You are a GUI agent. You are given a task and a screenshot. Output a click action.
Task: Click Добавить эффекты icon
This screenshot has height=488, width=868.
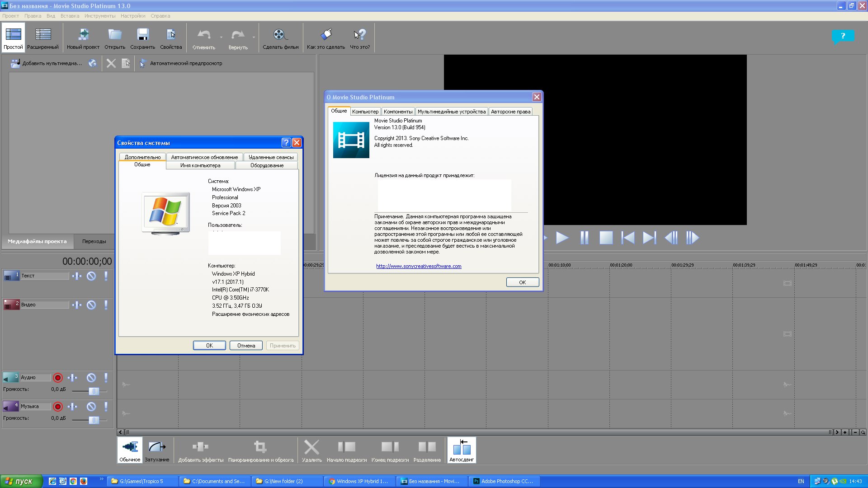click(x=201, y=450)
